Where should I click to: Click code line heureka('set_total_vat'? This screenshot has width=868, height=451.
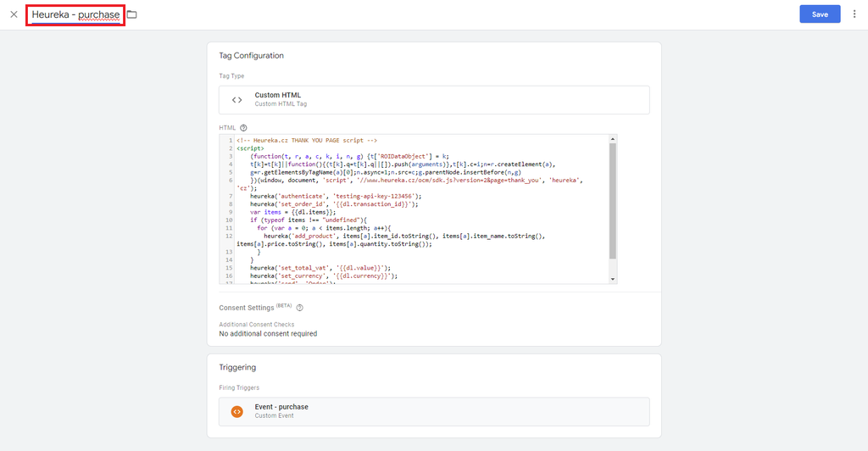(320, 268)
